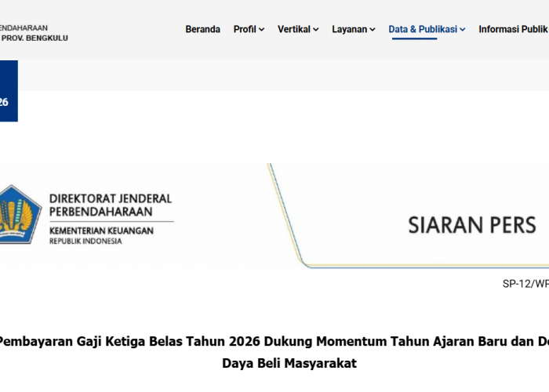Click the SIARAN PERS heading

click(472, 225)
